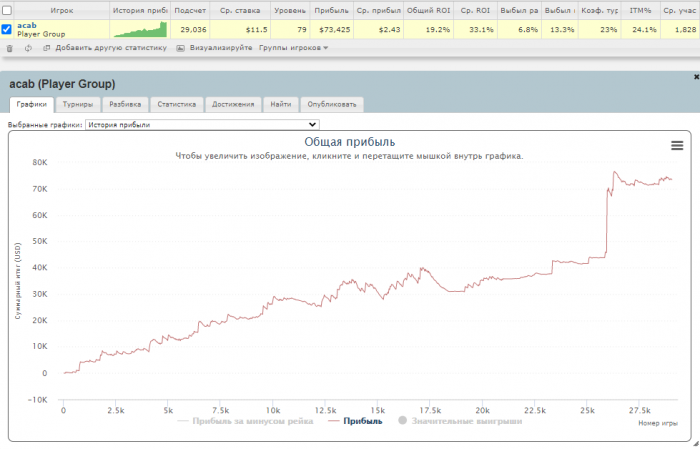Open the chart hamburger menu icon
Screen dimensions: 700x449
pyautogui.click(x=677, y=146)
